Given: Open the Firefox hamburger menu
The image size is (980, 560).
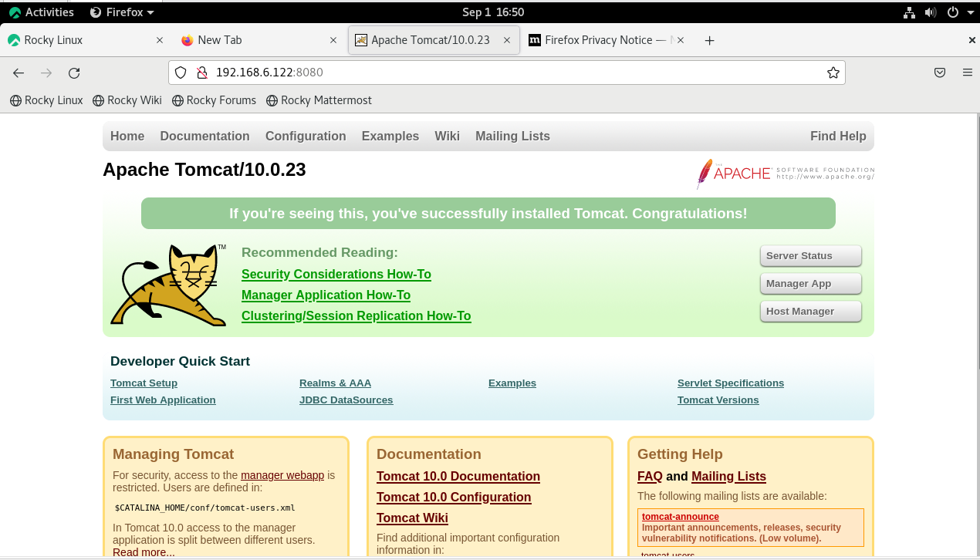Looking at the screenshot, I should 968,73.
